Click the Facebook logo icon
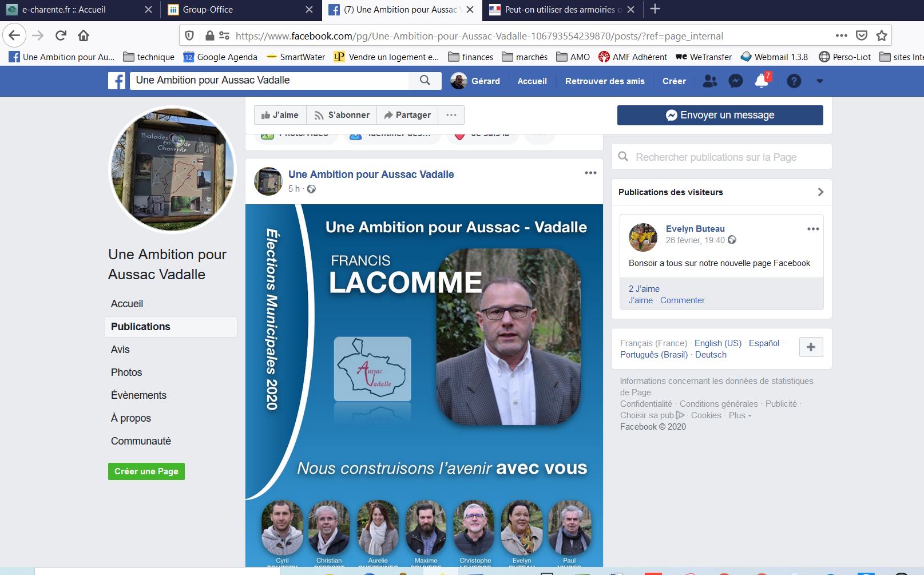This screenshot has height=575, width=924. 117,81
